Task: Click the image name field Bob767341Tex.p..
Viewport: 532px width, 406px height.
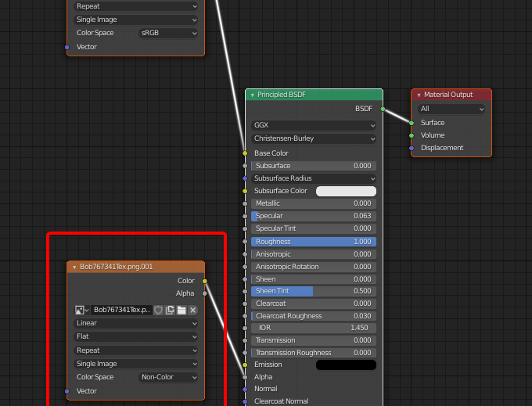Action: pos(121,310)
